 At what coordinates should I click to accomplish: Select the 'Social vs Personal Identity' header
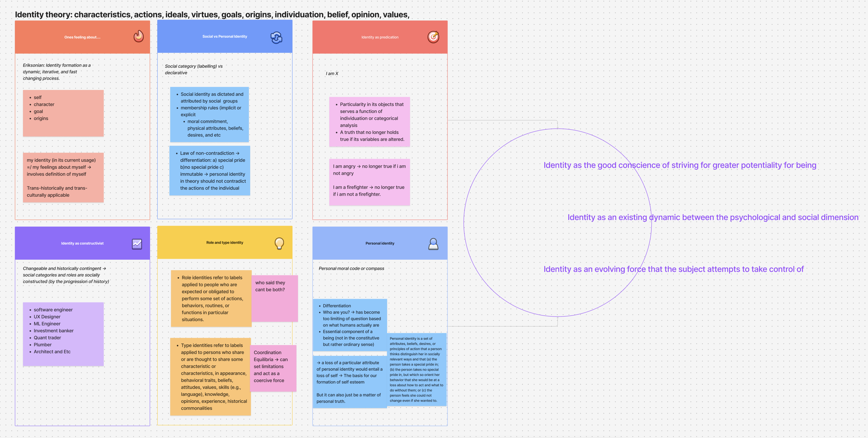click(x=225, y=36)
